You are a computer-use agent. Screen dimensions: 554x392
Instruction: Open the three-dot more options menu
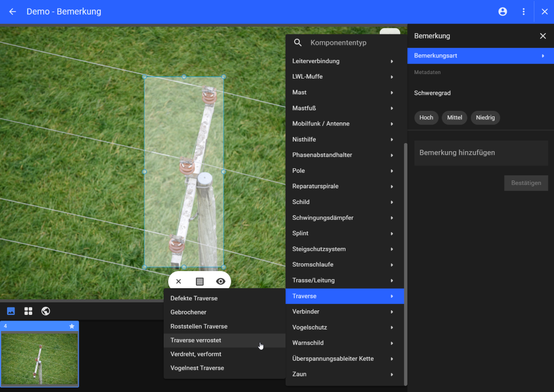(524, 12)
